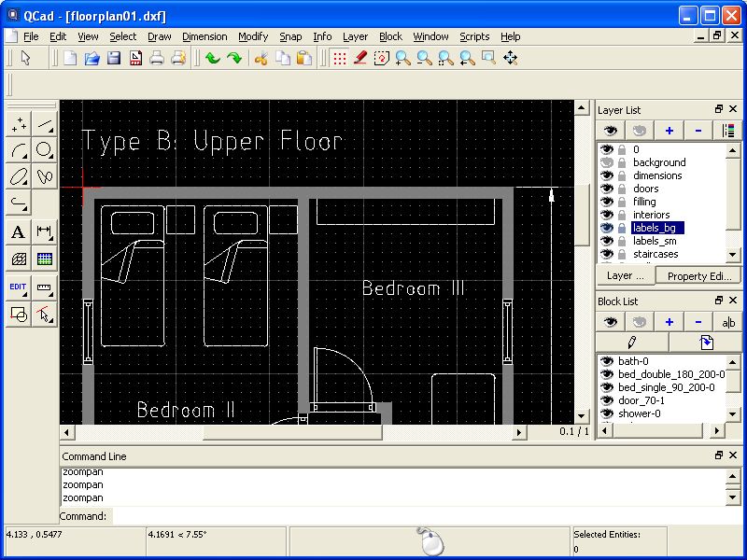Select the Hatch tool
Viewport: 747px width, 560px height.
(x=19, y=259)
